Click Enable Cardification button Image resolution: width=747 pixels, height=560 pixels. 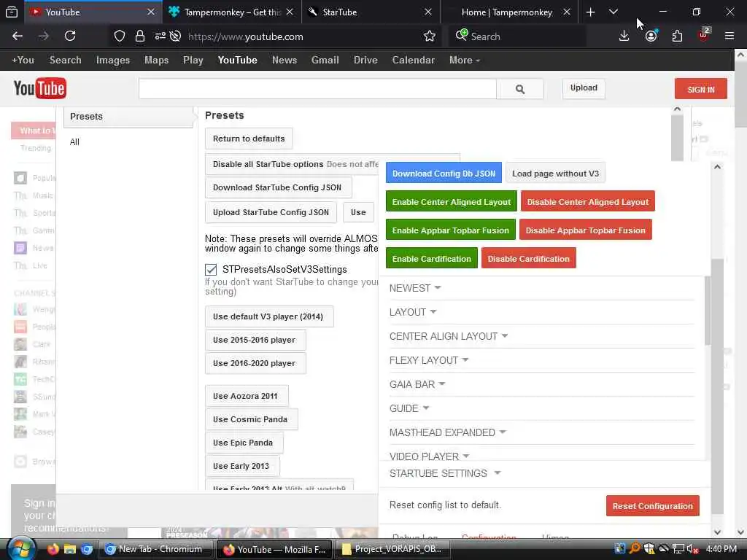coord(431,259)
